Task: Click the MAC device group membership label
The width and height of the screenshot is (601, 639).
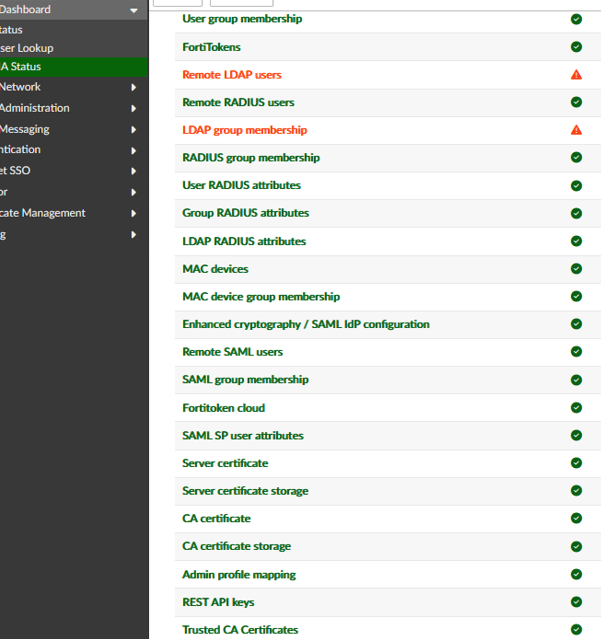Action: [261, 297]
